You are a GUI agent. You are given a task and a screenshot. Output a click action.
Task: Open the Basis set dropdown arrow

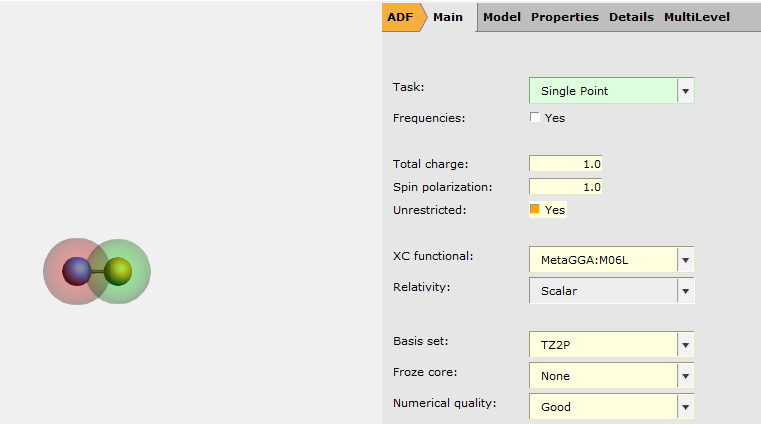[x=685, y=346]
